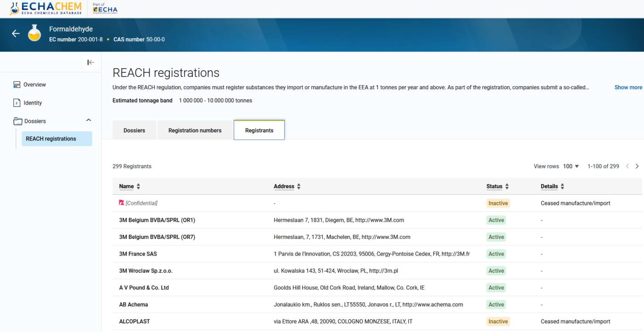Screen dimensions: 644x332
Task: Open the Registration numbers tab
Action: 195,130
